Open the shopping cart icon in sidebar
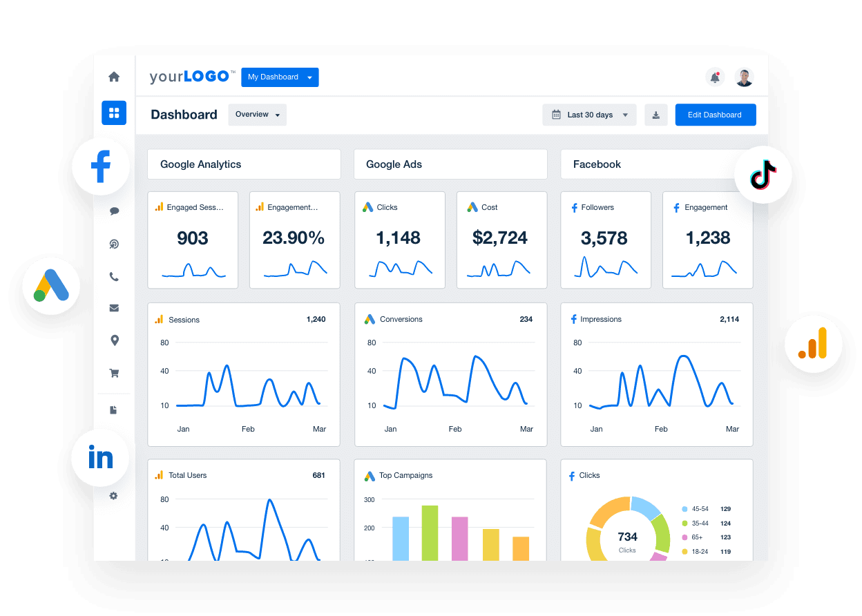Image resolution: width=862 pixels, height=616 pixels. coord(113,373)
